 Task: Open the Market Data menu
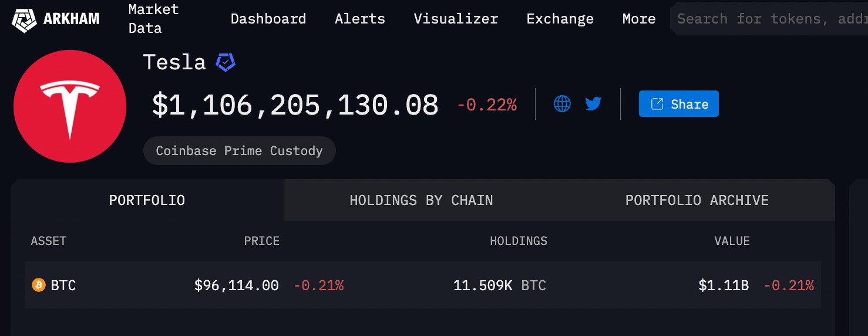click(153, 19)
